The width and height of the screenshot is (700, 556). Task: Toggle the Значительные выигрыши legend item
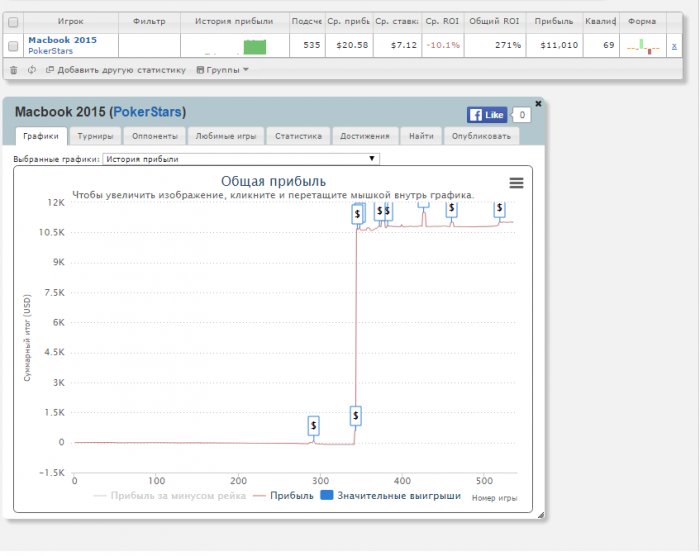coord(391,495)
